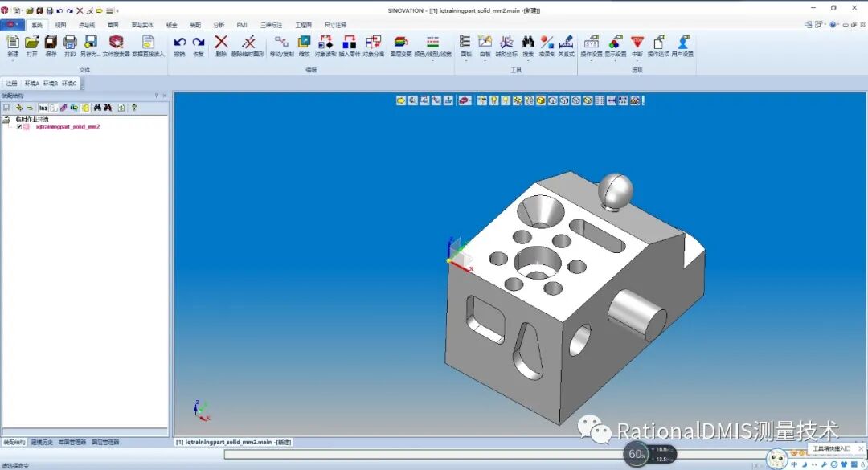Click the dimension measure icon in viewport toolbar
This screenshot has height=470, width=868.
click(611, 100)
